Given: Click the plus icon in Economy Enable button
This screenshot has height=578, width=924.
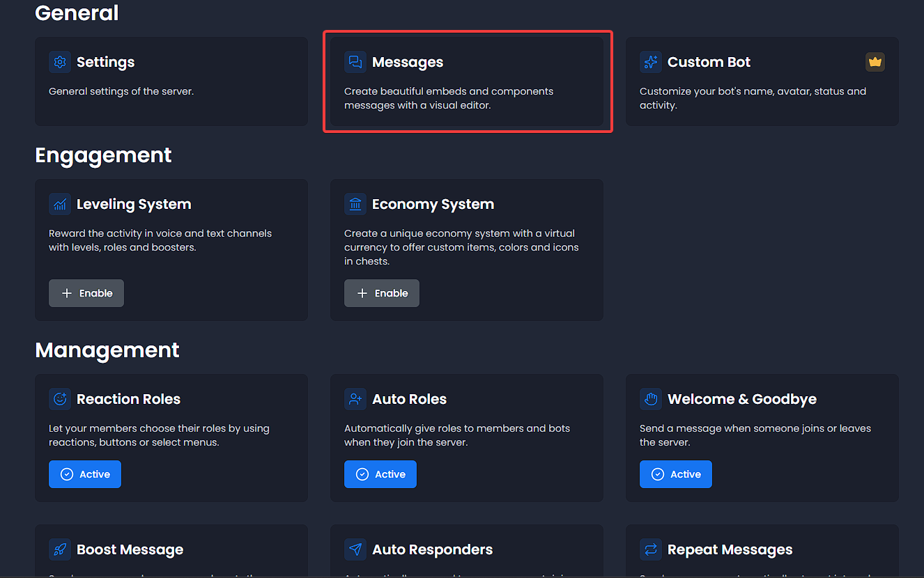Looking at the screenshot, I should click(362, 293).
